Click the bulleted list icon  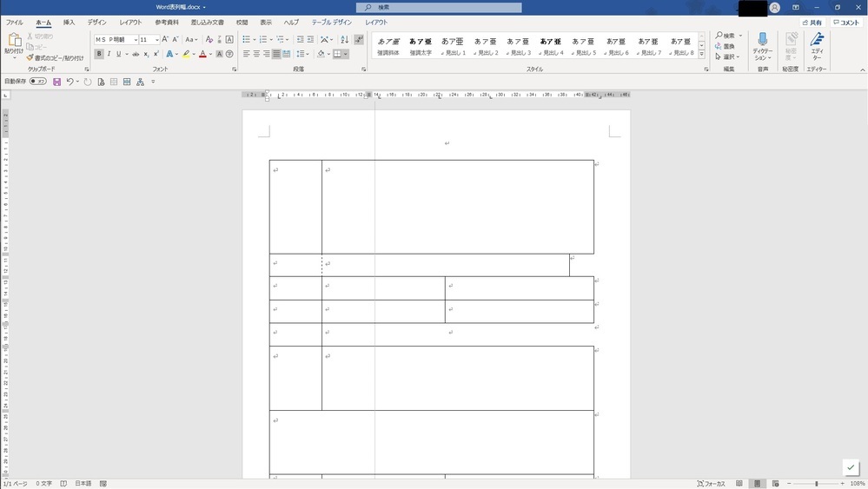(246, 39)
